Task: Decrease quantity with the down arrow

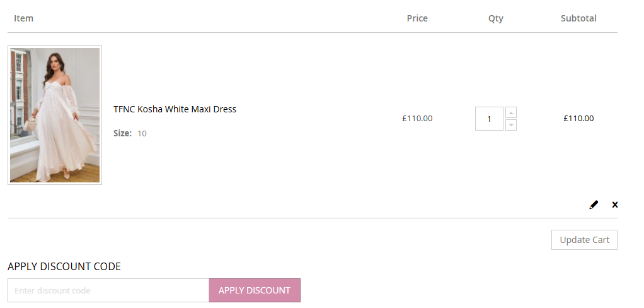Action: coord(511,125)
